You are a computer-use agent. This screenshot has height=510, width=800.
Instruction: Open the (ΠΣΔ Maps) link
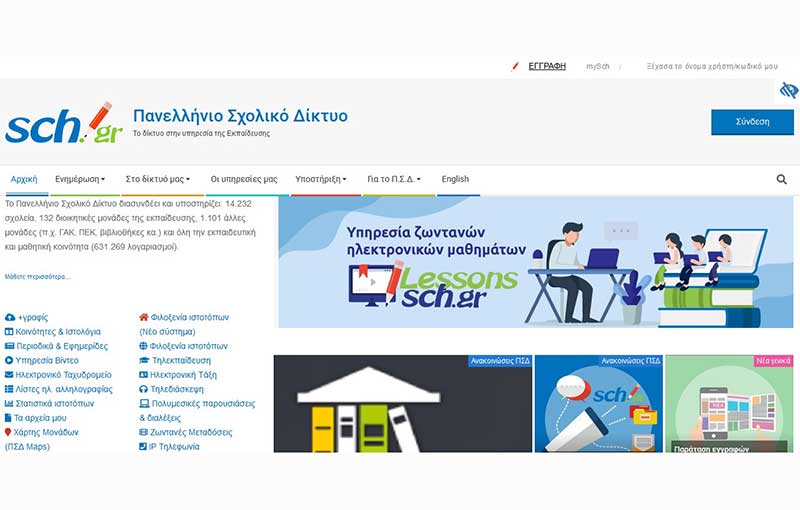click(28, 446)
